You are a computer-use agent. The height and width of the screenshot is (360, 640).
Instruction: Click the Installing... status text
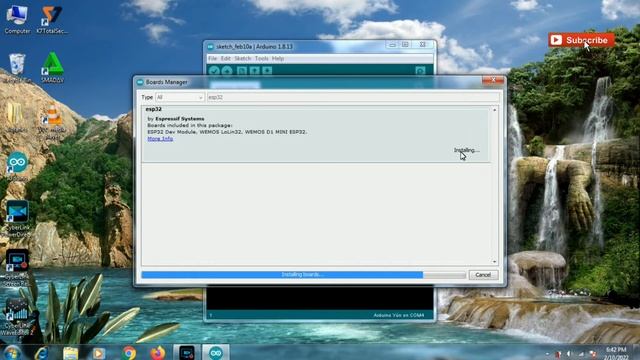[x=467, y=150]
